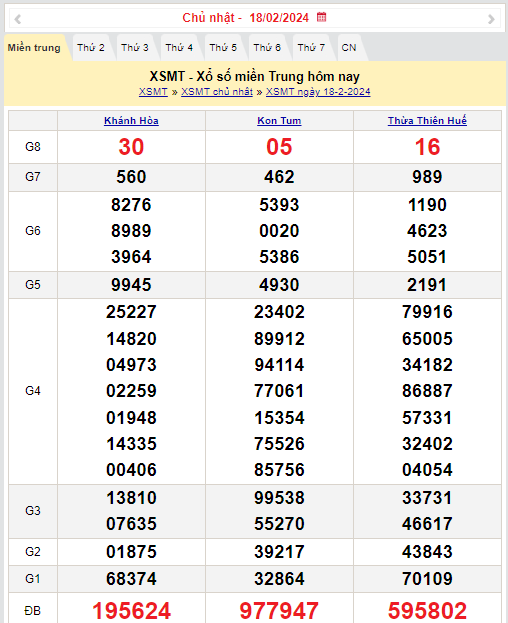Screen dimensions: 508x623
Task: Click G3 number 55270
Action: (279, 524)
